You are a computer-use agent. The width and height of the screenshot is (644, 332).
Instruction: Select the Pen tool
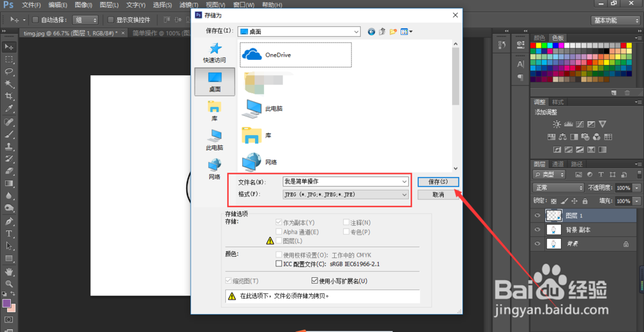[9, 221]
